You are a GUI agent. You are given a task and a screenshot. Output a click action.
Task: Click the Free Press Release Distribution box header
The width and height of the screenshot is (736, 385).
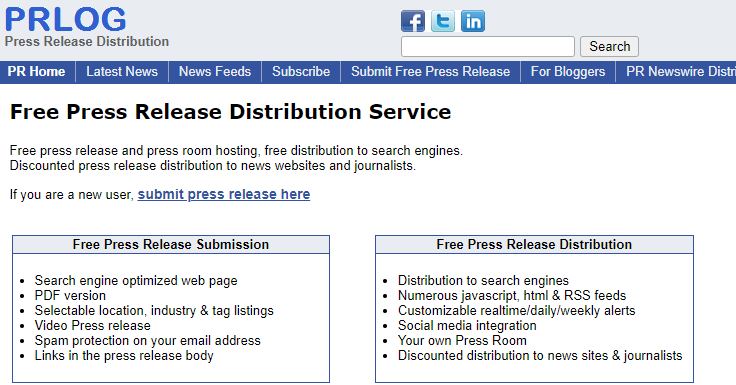pos(534,245)
